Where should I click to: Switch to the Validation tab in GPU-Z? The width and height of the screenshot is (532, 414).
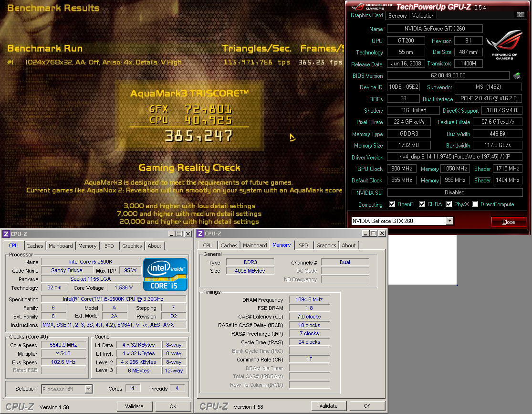[423, 16]
